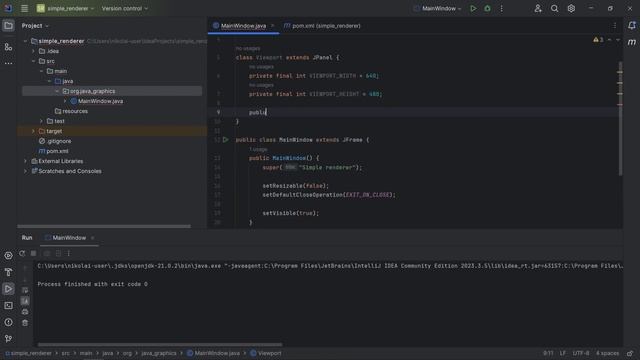
Task: Open the Build hammer tool window
Action: point(8,272)
